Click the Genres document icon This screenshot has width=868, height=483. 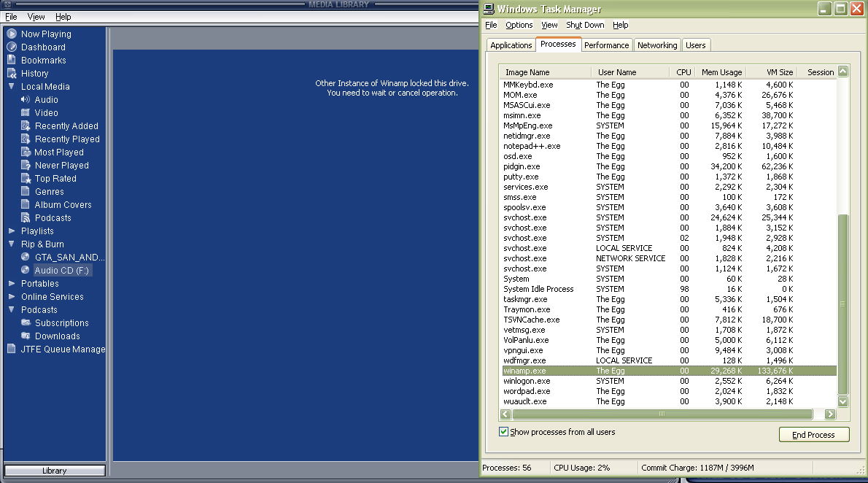click(x=26, y=191)
